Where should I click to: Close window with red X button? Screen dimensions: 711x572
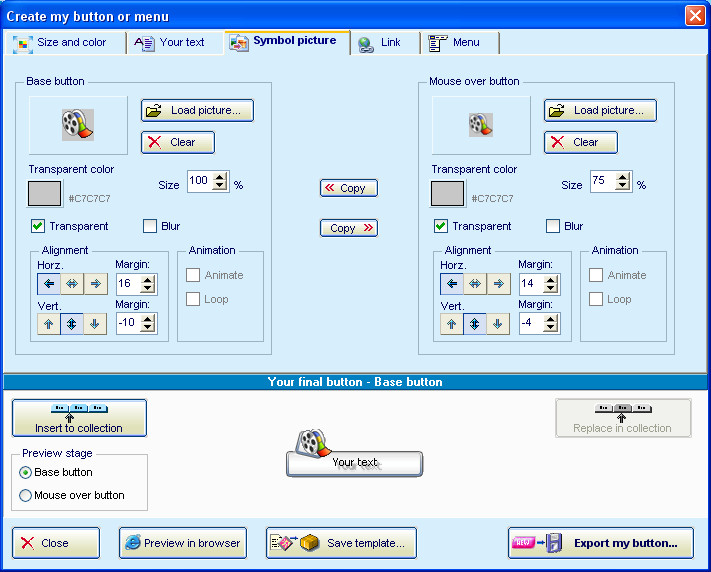[695, 15]
